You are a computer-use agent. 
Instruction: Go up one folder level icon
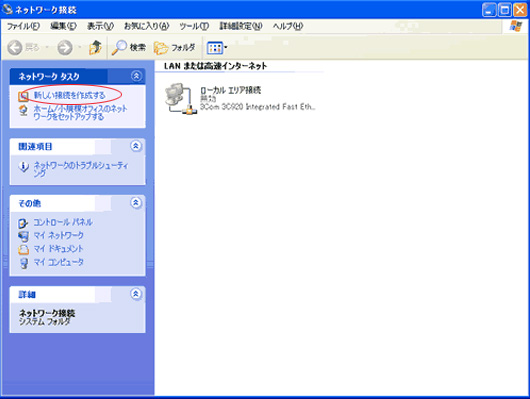click(x=95, y=48)
